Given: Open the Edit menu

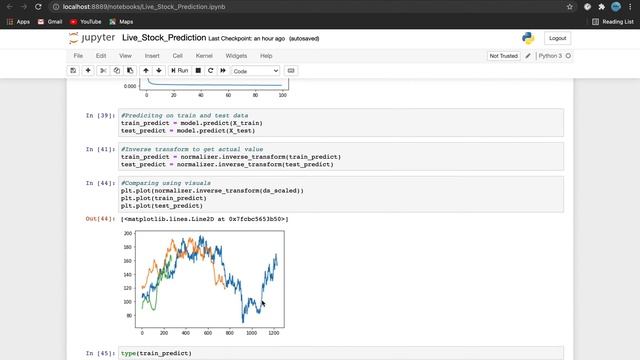Looking at the screenshot, I should [x=101, y=56].
